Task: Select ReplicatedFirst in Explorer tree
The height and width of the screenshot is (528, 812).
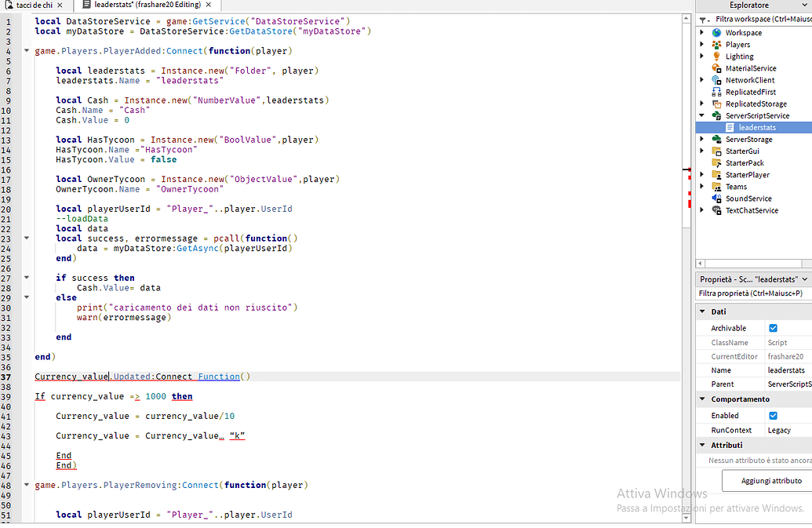Action: tap(751, 92)
